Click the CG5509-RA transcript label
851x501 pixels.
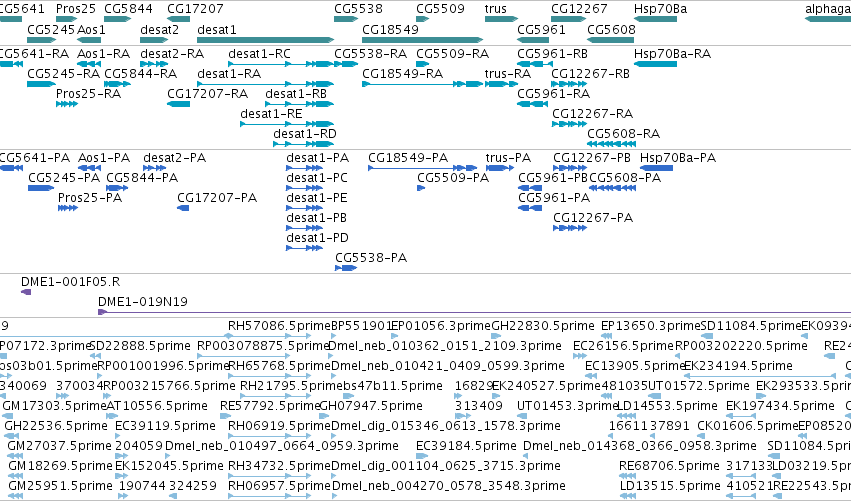[453, 54]
